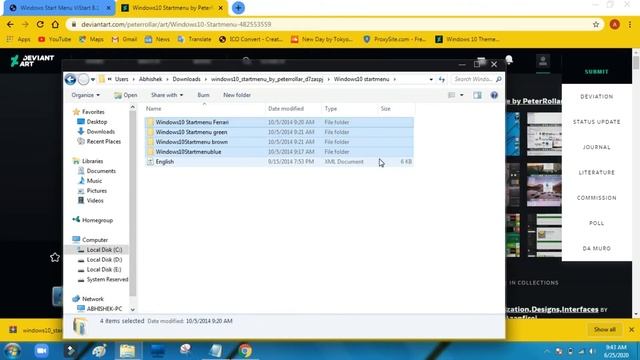Open the recent locations dropdown arrow in Explorer
This screenshot has width=640, height=360.
(93, 80)
